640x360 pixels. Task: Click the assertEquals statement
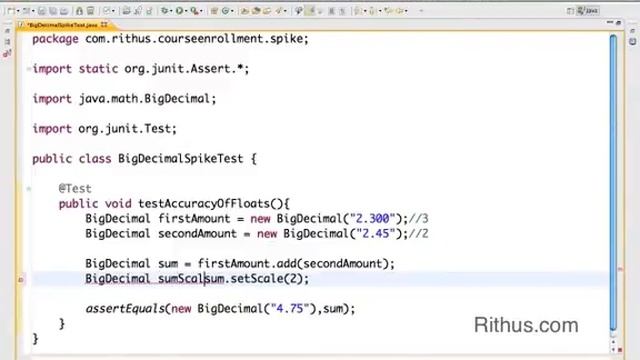[220, 309]
